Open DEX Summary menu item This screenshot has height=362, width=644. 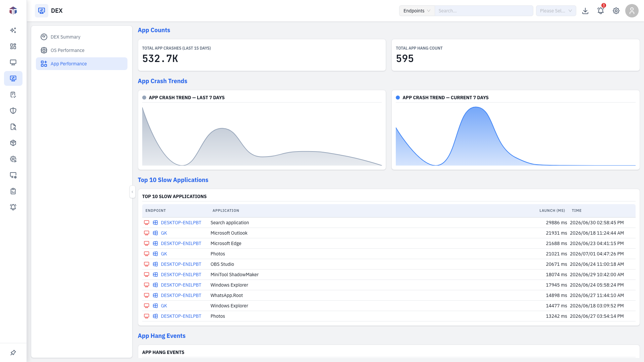tap(82, 37)
